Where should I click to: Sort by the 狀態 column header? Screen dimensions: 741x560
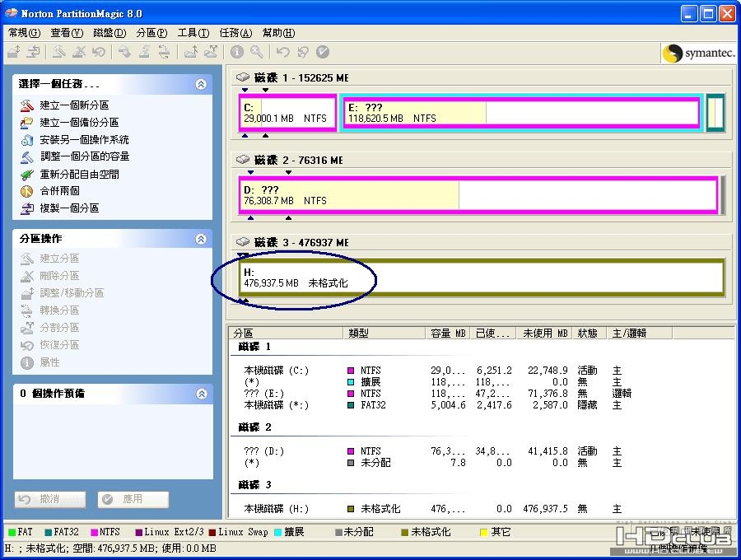tap(590, 334)
